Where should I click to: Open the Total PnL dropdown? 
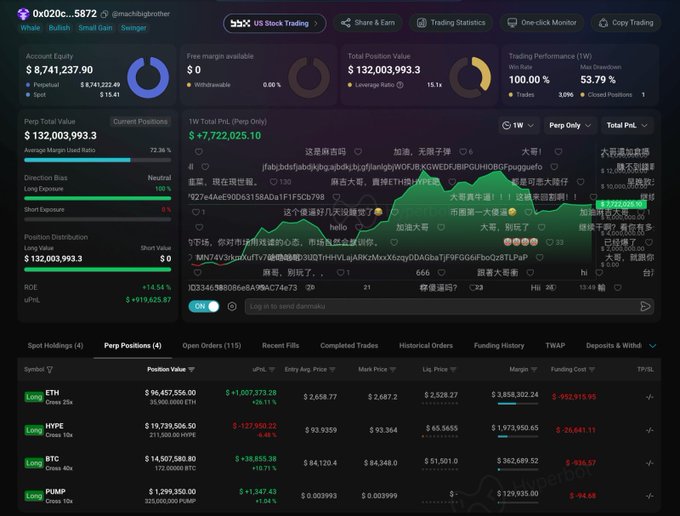click(627, 125)
